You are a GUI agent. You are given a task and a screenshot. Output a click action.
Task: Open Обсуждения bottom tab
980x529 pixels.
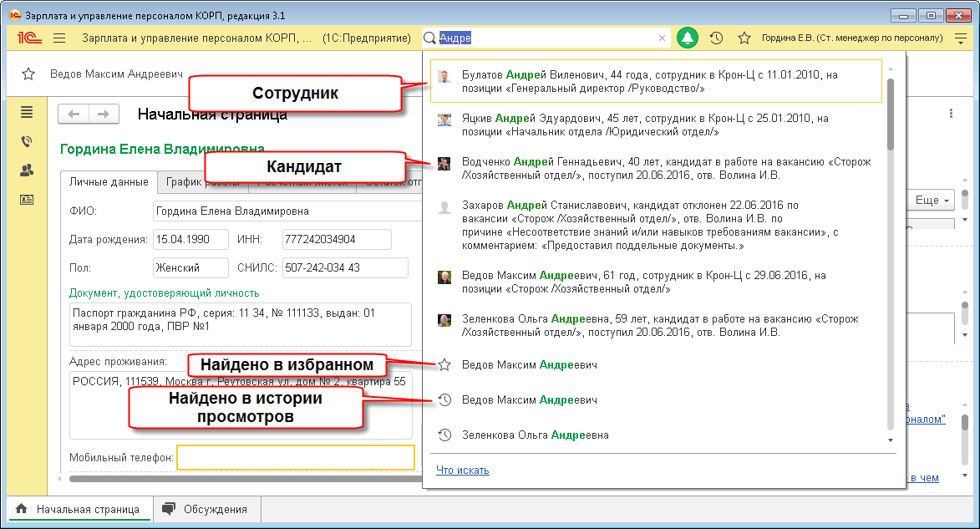coord(206,509)
